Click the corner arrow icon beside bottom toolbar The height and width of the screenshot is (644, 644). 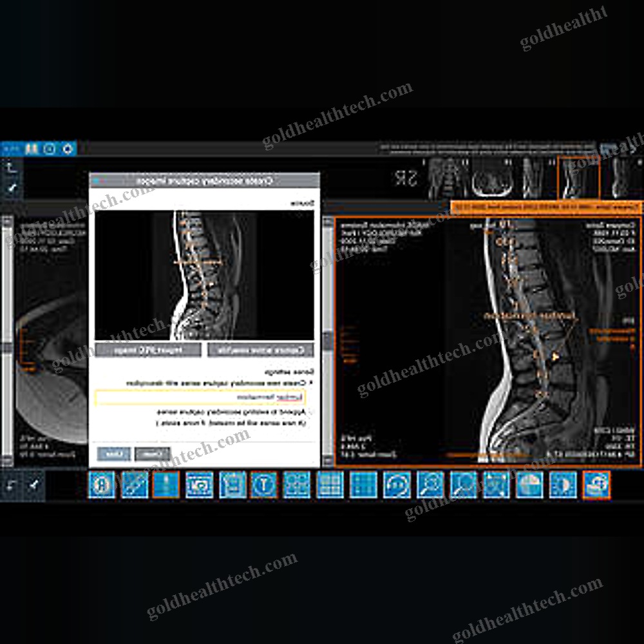pyautogui.click(x=11, y=486)
